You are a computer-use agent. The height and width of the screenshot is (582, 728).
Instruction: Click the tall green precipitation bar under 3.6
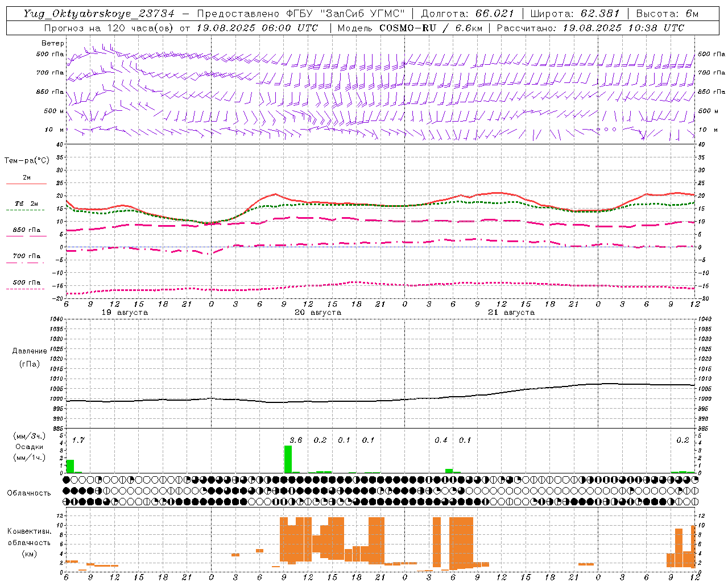coord(288,459)
